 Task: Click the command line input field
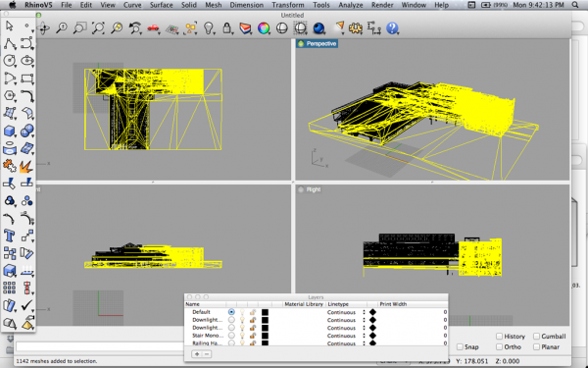click(101, 347)
